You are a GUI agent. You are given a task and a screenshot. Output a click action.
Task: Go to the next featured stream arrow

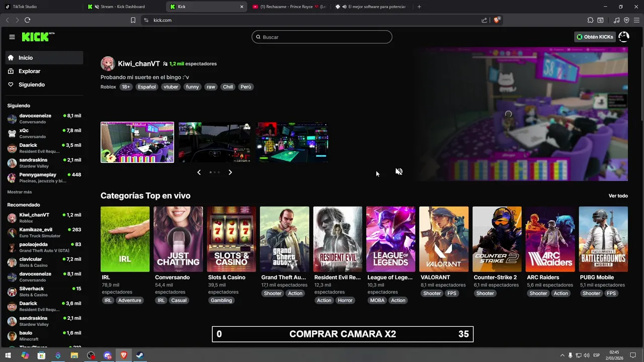tap(230, 172)
